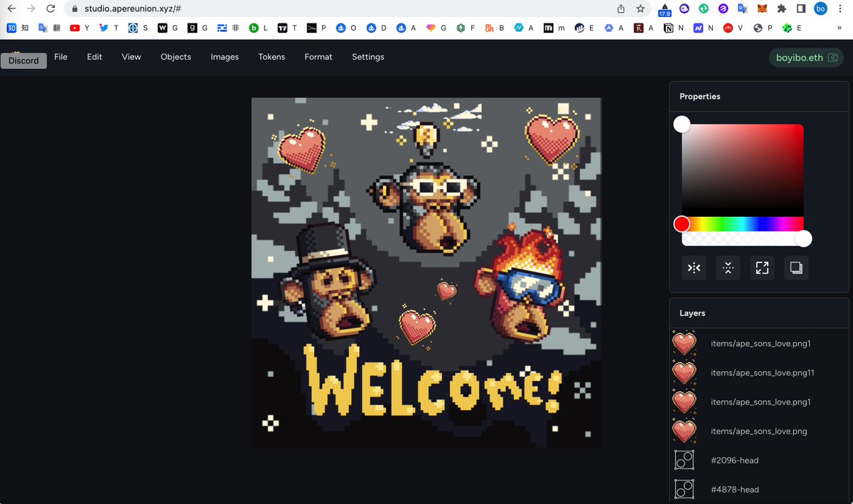Select the #4878-head layer name
The height and width of the screenshot is (504, 853).
point(734,489)
